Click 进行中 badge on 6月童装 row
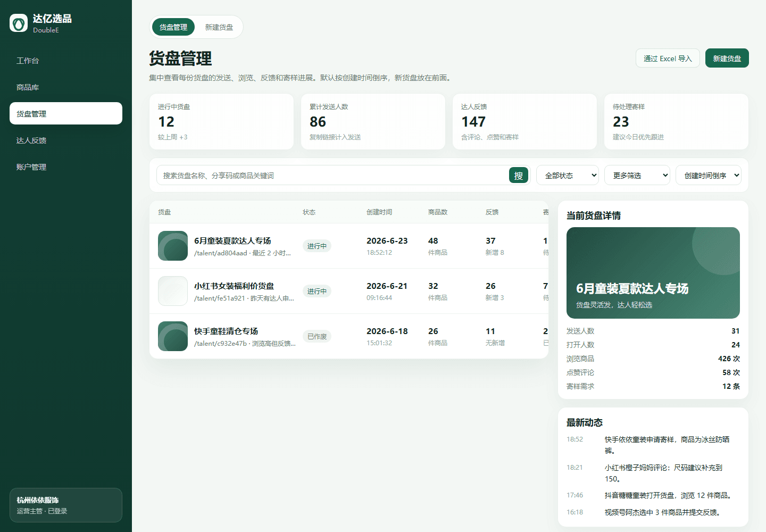Screen dimensions: 766x532 click(x=317, y=246)
